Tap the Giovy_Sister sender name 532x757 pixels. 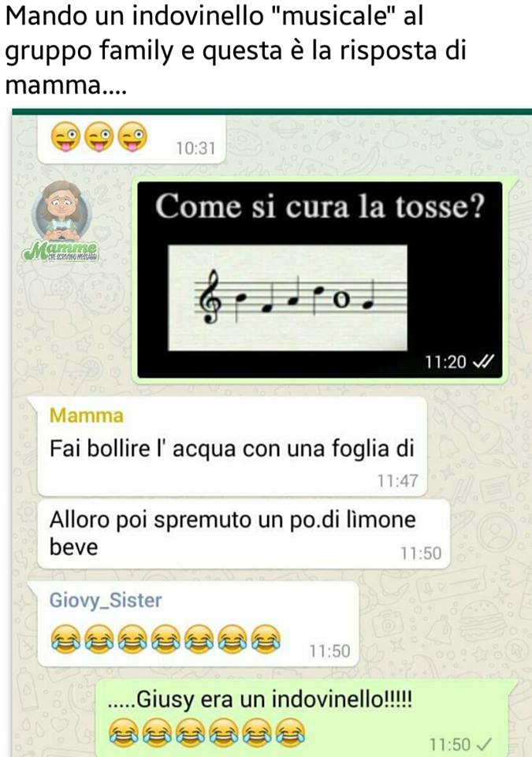click(106, 600)
